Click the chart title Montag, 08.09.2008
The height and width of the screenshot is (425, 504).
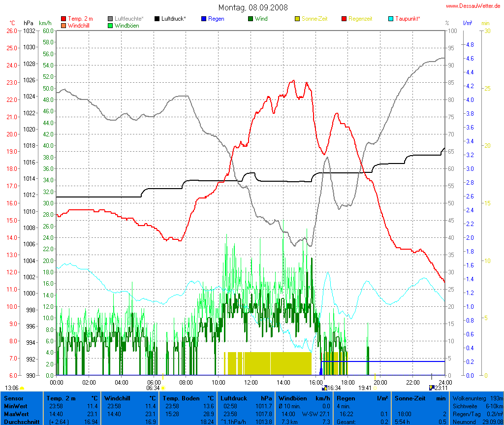pos(253,7)
